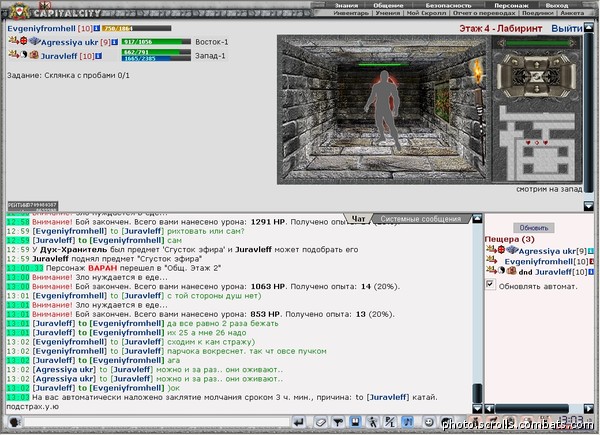Open info icon beside Juravleff [10] in party list

(99, 56)
